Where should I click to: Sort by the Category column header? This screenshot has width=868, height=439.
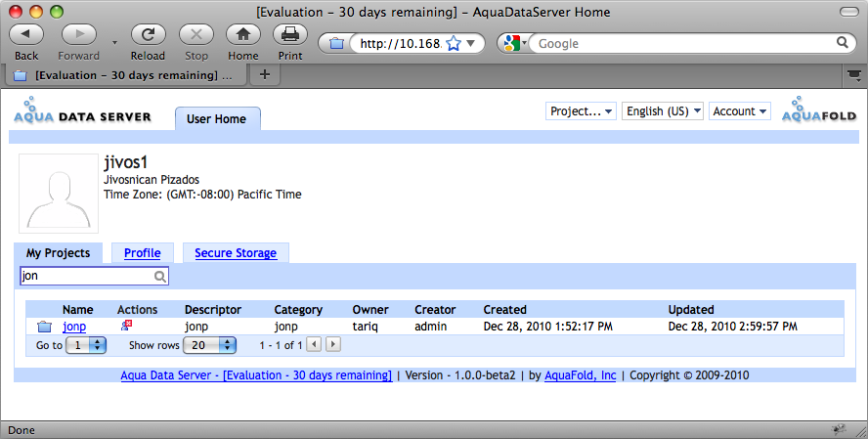pos(298,310)
